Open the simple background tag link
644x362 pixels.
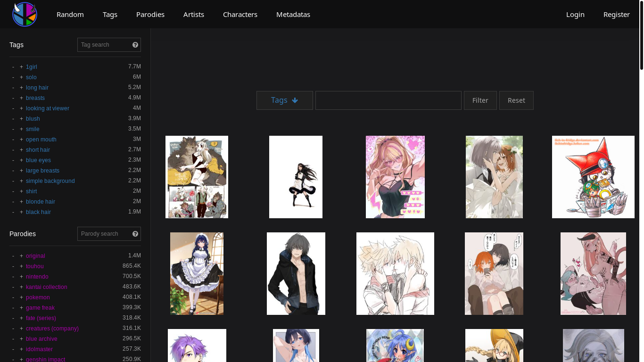pos(50,181)
